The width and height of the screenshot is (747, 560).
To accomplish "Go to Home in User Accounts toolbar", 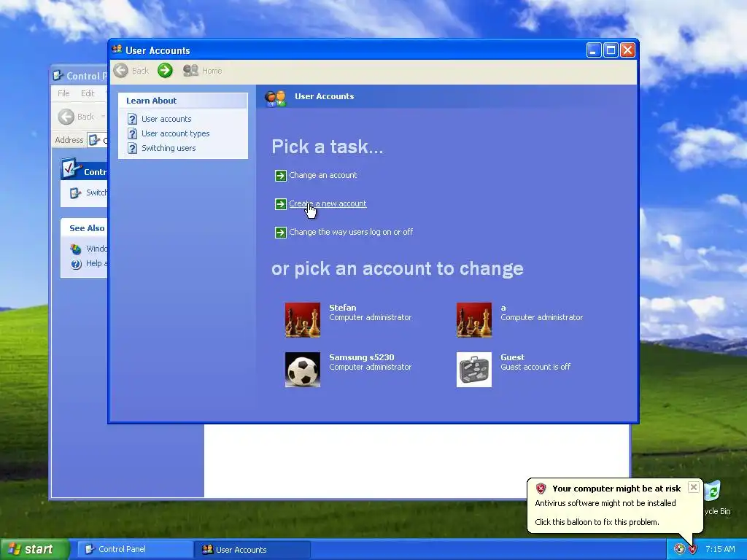I will 203,71.
